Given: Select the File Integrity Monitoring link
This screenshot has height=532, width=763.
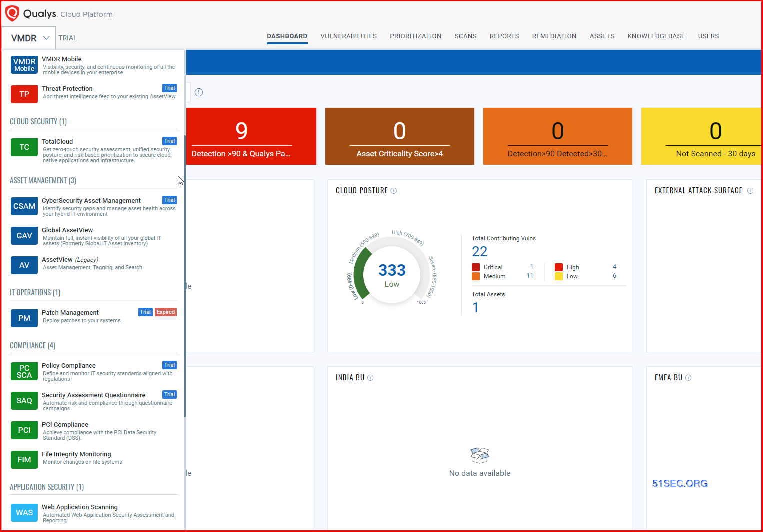Looking at the screenshot, I should (x=76, y=454).
